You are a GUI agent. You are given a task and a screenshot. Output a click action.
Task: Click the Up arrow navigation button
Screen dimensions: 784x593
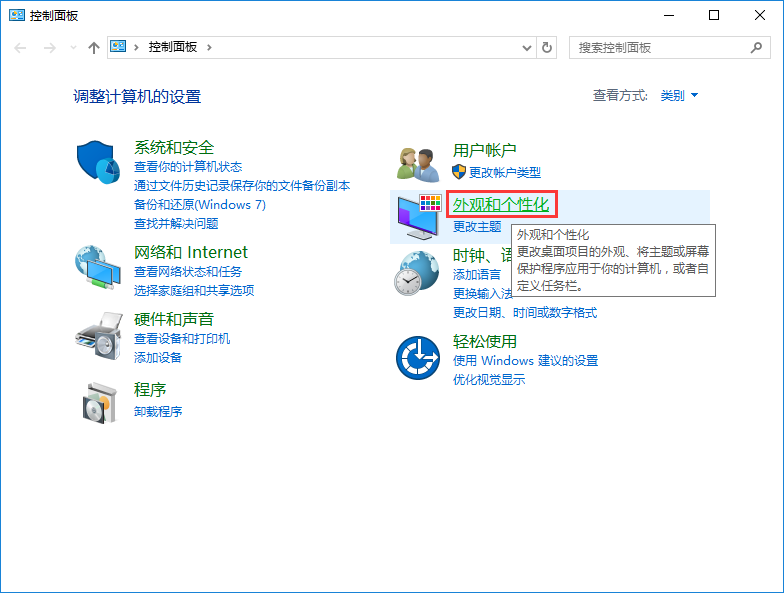pyautogui.click(x=94, y=47)
